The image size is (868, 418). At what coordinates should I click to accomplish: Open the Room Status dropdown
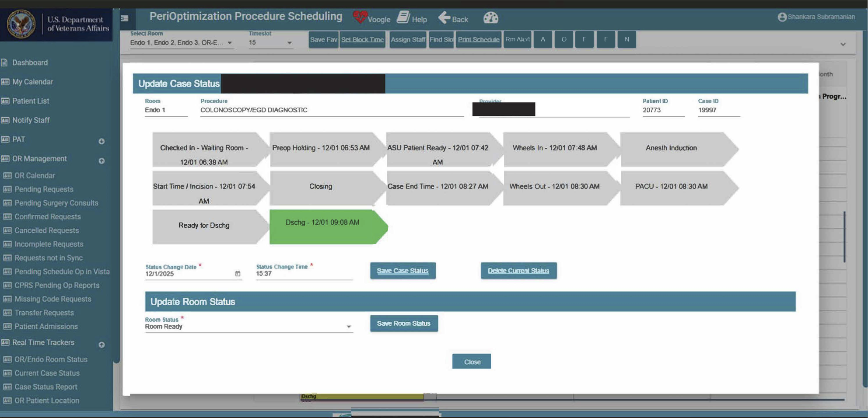(x=248, y=327)
